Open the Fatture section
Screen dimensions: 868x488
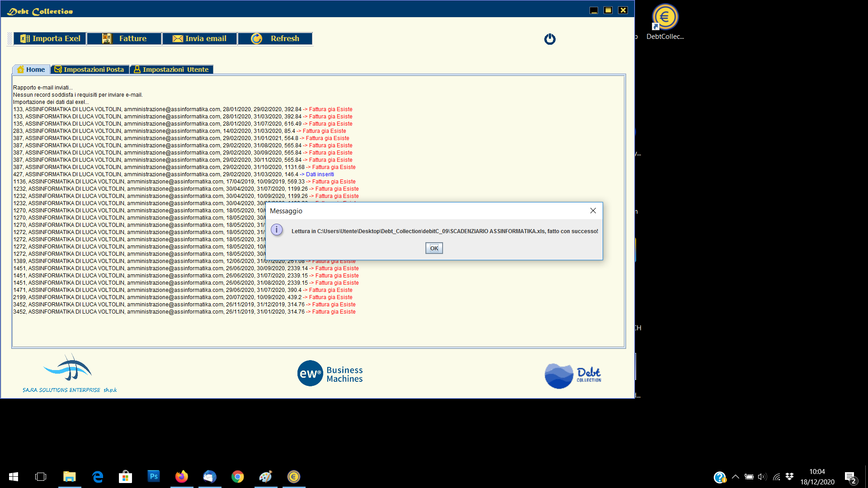coord(124,38)
